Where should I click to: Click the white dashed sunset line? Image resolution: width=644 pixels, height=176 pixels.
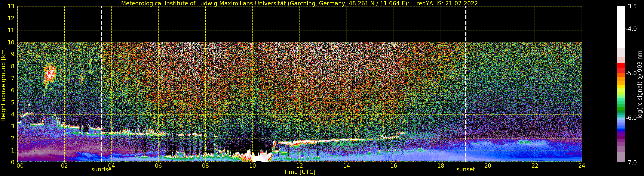tap(466, 84)
